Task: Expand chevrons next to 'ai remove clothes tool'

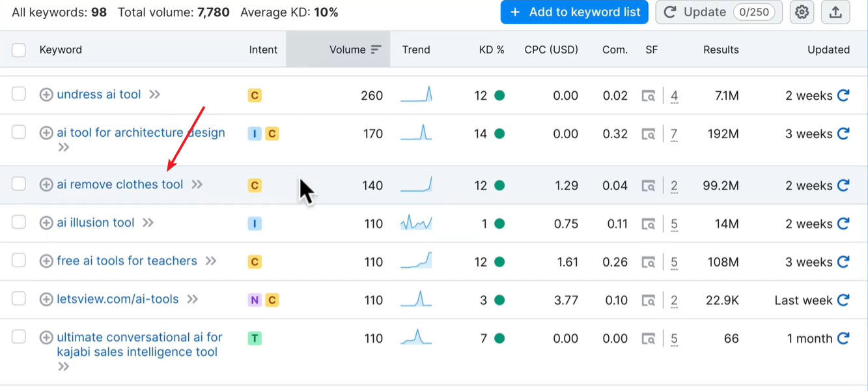Action: (x=197, y=184)
